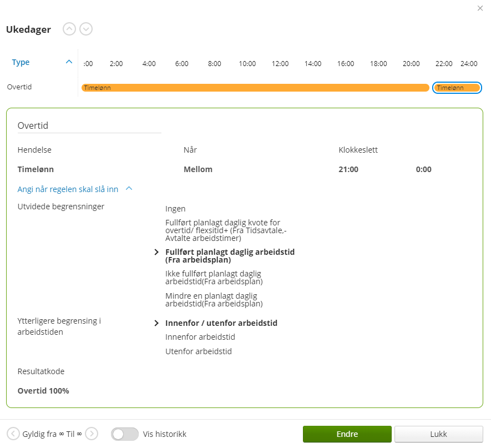Click the next validity period arrow
This screenshot has width=491, height=448.
pyautogui.click(x=92, y=434)
